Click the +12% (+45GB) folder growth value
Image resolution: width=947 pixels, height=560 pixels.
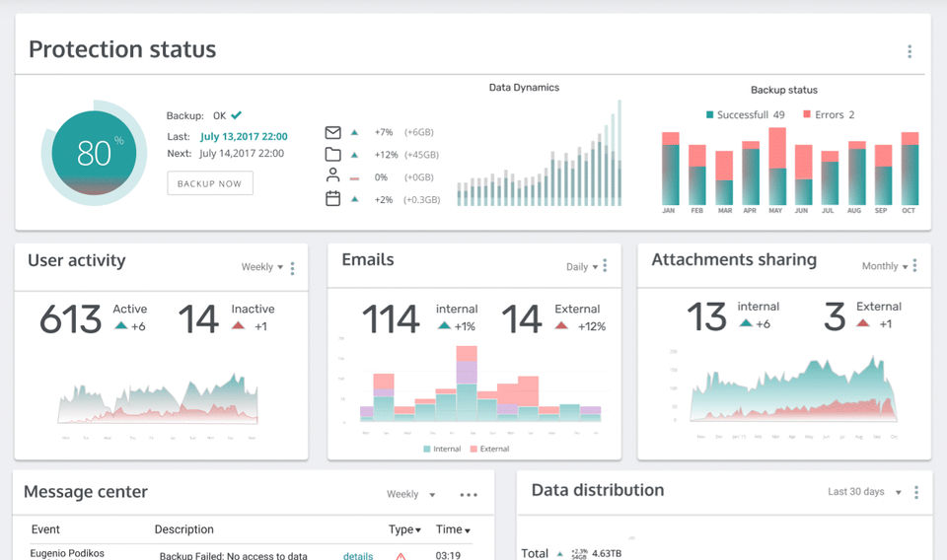(406, 155)
